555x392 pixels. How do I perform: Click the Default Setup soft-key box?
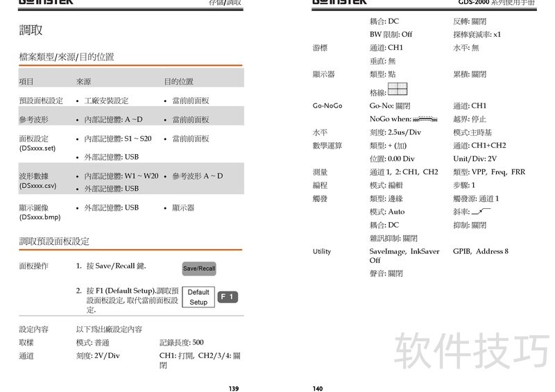pos(198,298)
